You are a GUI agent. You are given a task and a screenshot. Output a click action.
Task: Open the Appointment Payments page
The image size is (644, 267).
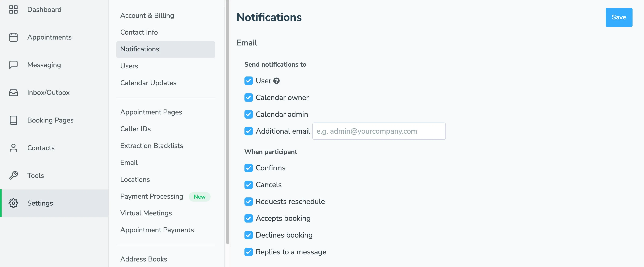click(x=157, y=230)
